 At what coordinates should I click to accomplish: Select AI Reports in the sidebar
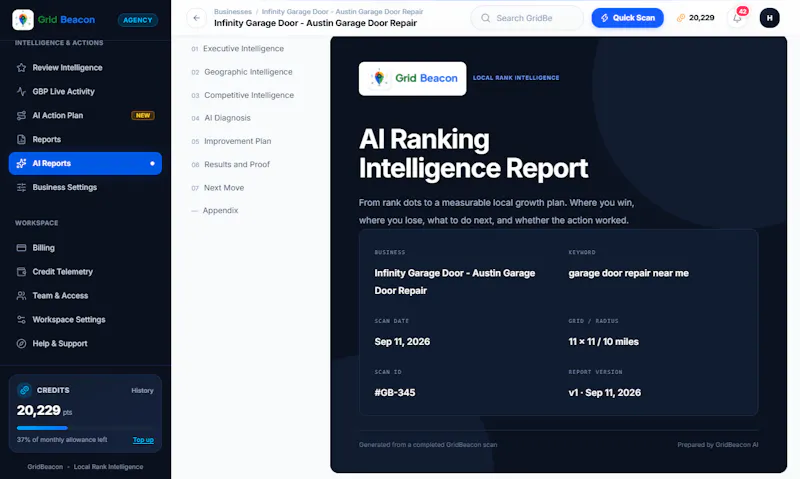coord(85,163)
